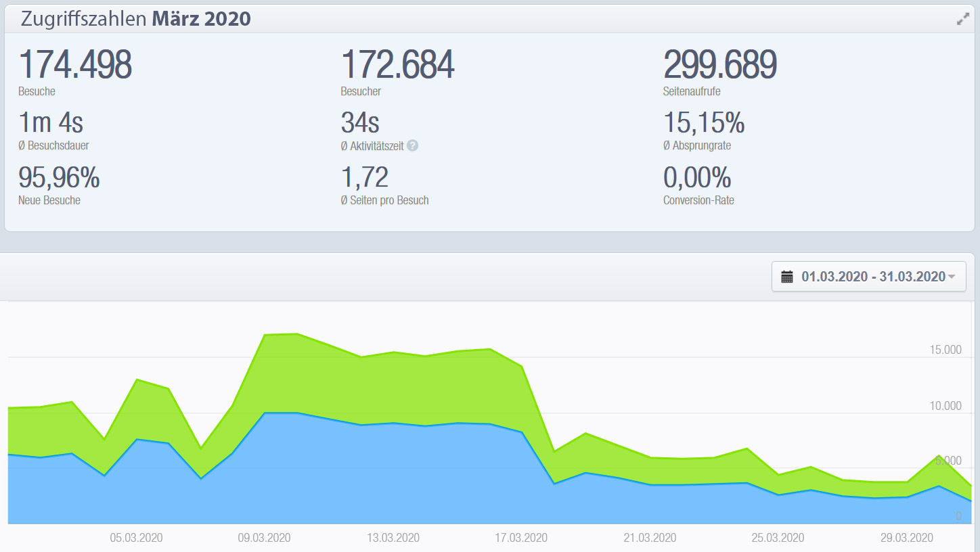
Task: Click the Conversion-Rate value 0,00%
Action: point(697,178)
